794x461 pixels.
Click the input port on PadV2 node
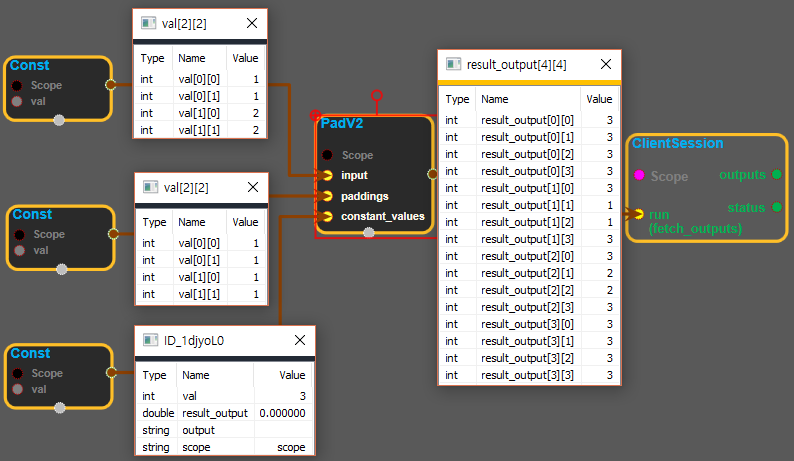click(327, 175)
